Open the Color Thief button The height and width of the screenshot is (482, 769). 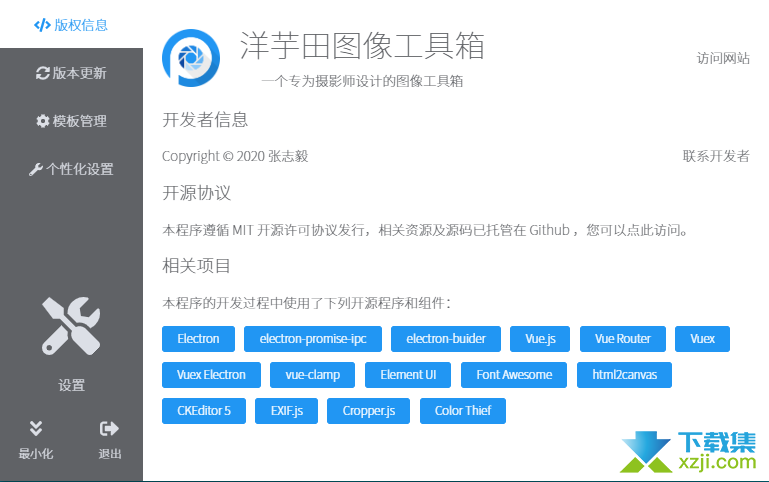click(x=462, y=410)
